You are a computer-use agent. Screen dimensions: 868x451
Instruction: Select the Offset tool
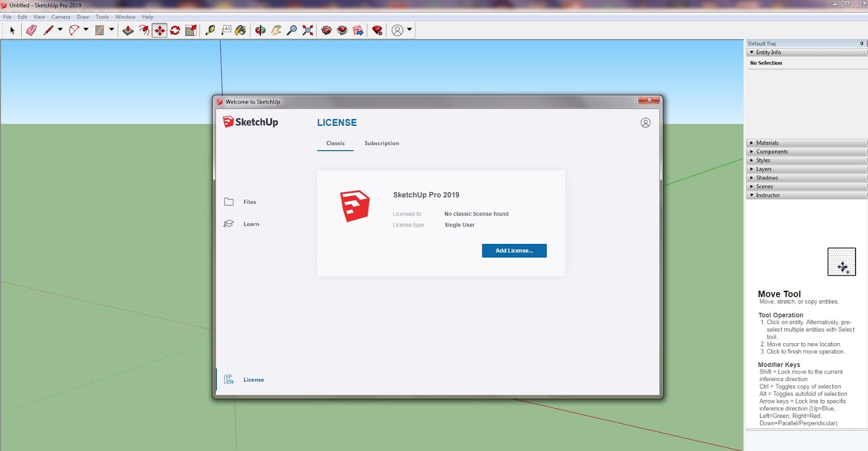(144, 30)
